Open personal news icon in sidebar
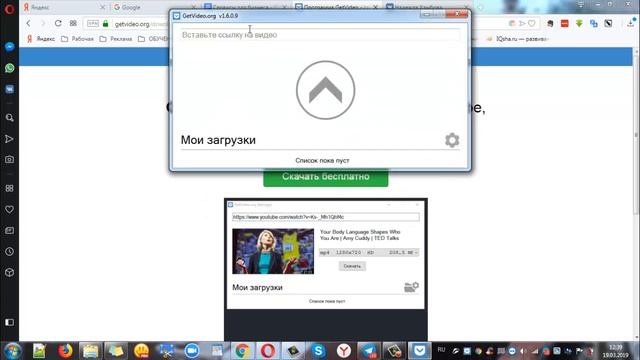Image resolution: width=640 pixels, height=360 pixels. point(9,231)
